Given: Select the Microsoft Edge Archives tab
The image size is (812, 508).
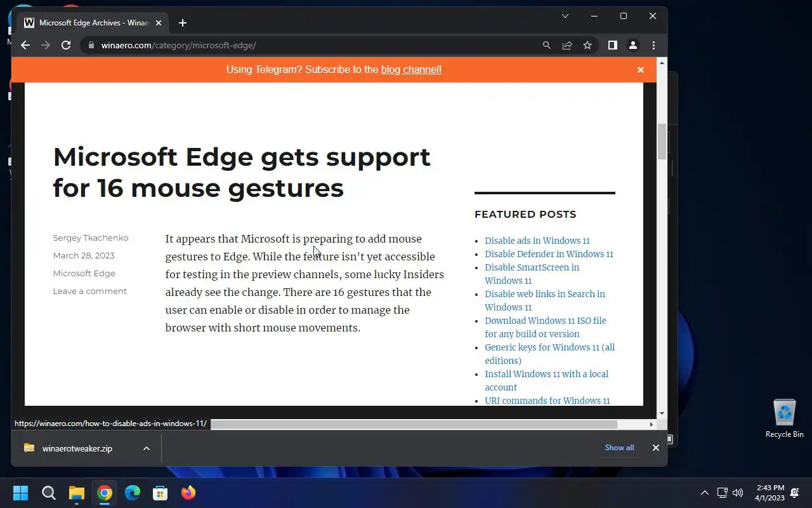Looking at the screenshot, I should tap(93, 23).
